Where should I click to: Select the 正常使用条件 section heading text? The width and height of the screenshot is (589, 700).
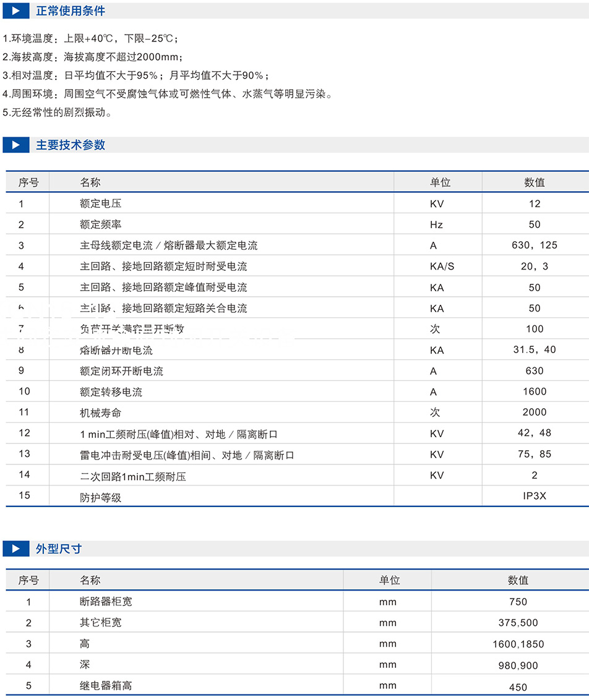(70, 11)
